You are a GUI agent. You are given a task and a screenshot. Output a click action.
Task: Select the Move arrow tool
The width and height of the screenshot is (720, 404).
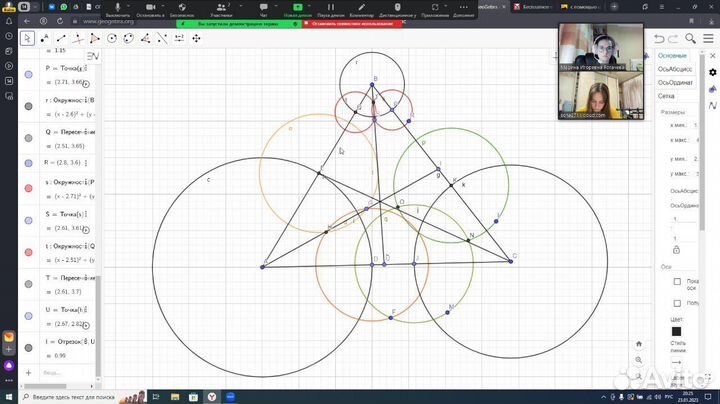pyautogui.click(x=28, y=38)
